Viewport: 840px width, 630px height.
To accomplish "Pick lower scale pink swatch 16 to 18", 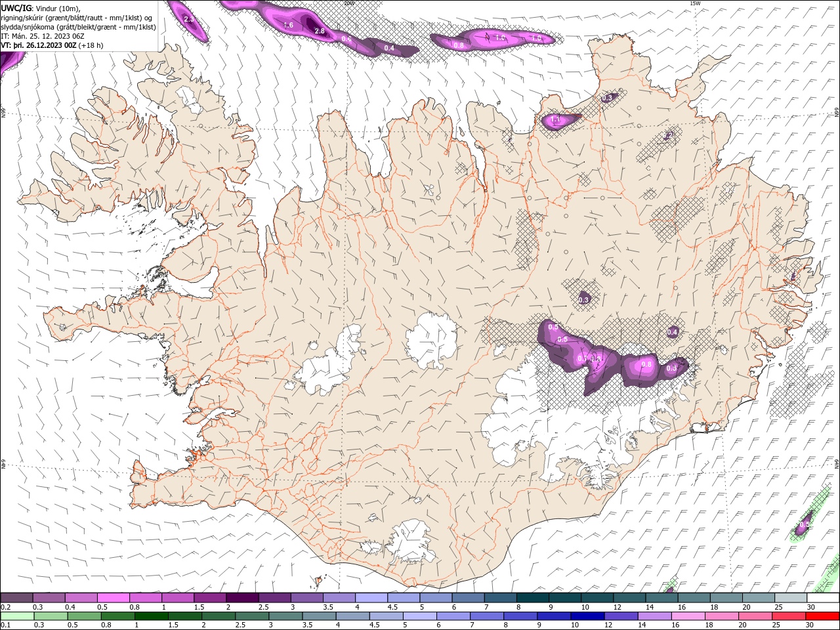I will click(x=687, y=616).
